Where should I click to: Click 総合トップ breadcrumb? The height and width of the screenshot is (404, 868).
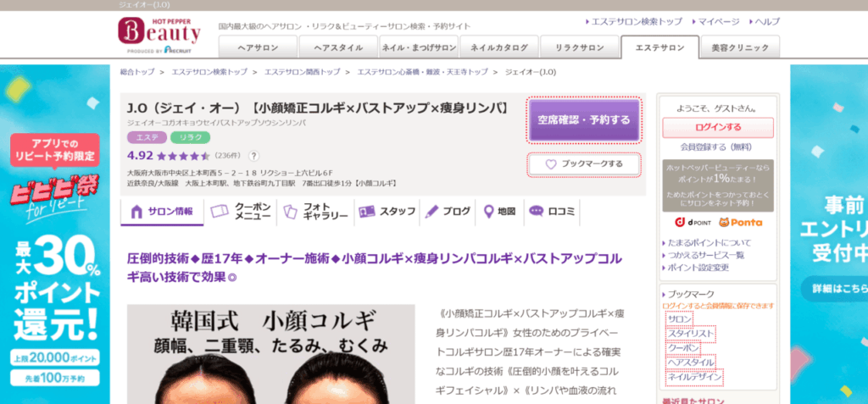click(x=137, y=72)
